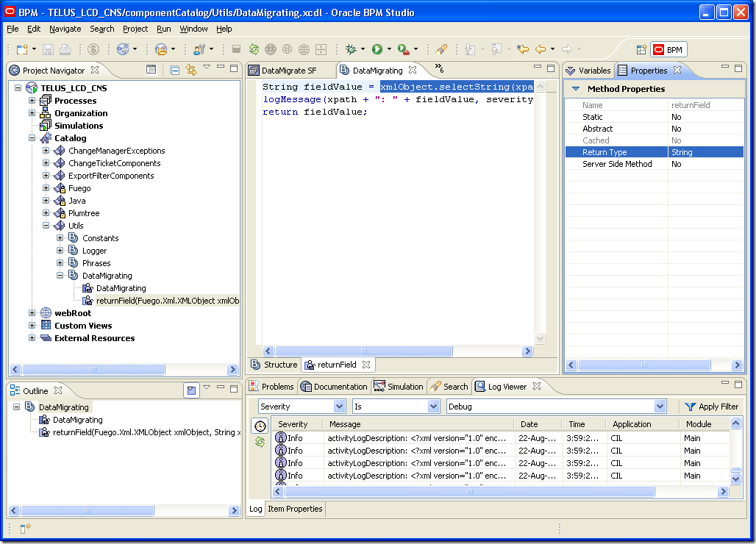The width and height of the screenshot is (756, 544).
Task: Open the Search tab in bottom panel
Action: coord(449,387)
